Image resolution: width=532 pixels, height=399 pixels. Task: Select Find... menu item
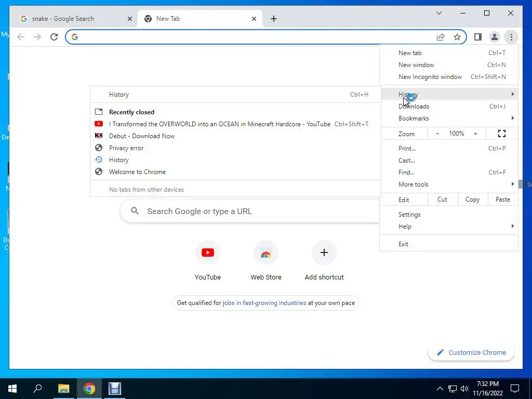[449, 172]
